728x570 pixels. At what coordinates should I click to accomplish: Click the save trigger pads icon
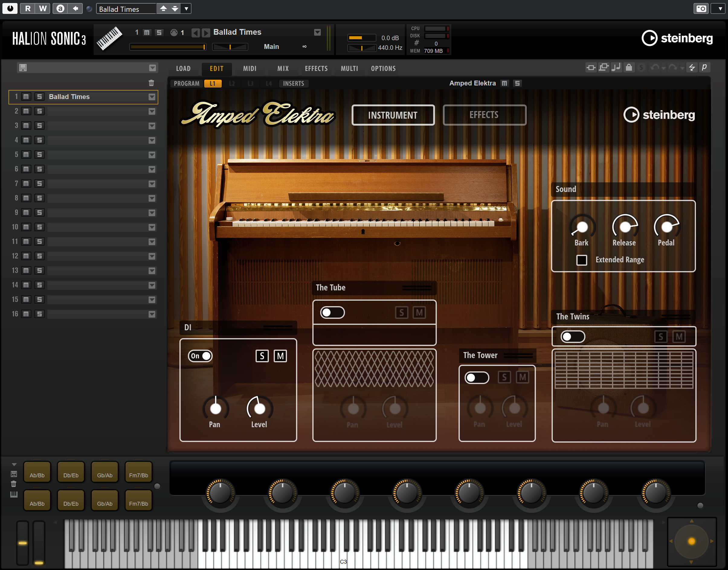(x=14, y=474)
